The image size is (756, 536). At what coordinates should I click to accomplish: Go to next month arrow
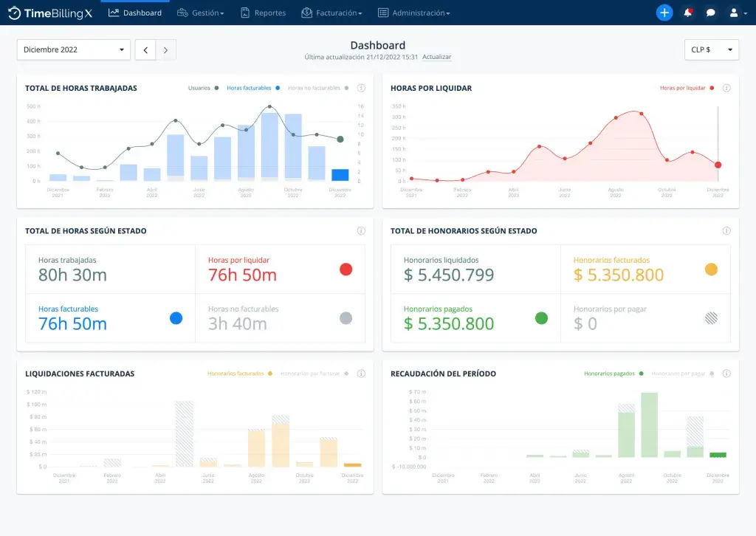click(x=166, y=49)
